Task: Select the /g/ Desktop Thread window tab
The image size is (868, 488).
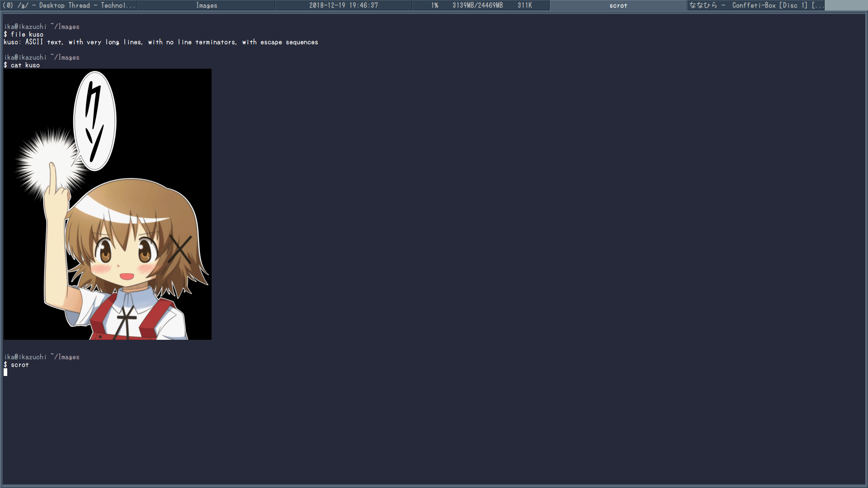Action: 69,5
